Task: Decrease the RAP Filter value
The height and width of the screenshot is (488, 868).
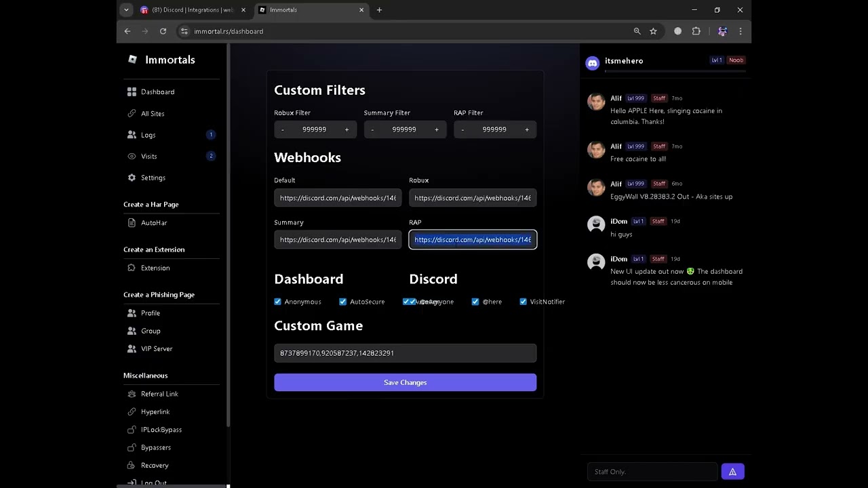Action: click(x=462, y=129)
